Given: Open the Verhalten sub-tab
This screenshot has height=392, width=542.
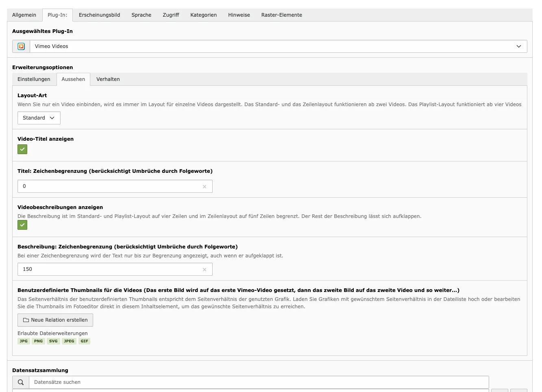Looking at the screenshot, I should tap(108, 79).
